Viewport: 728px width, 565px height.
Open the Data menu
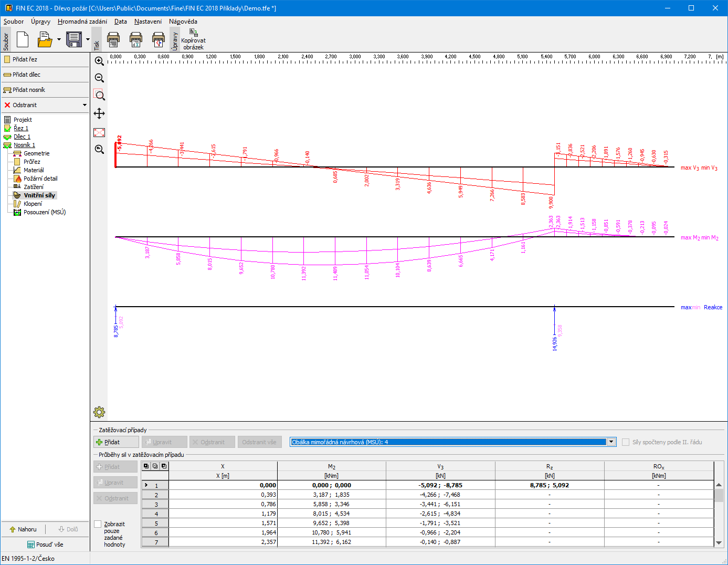click(x=121, y=22)
